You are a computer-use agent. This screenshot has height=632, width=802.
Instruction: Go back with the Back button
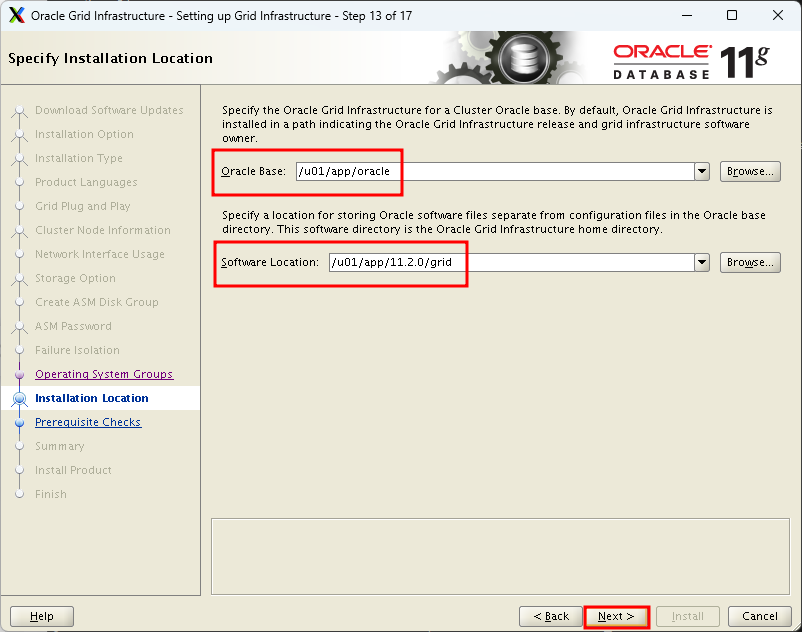coord(551,617)
